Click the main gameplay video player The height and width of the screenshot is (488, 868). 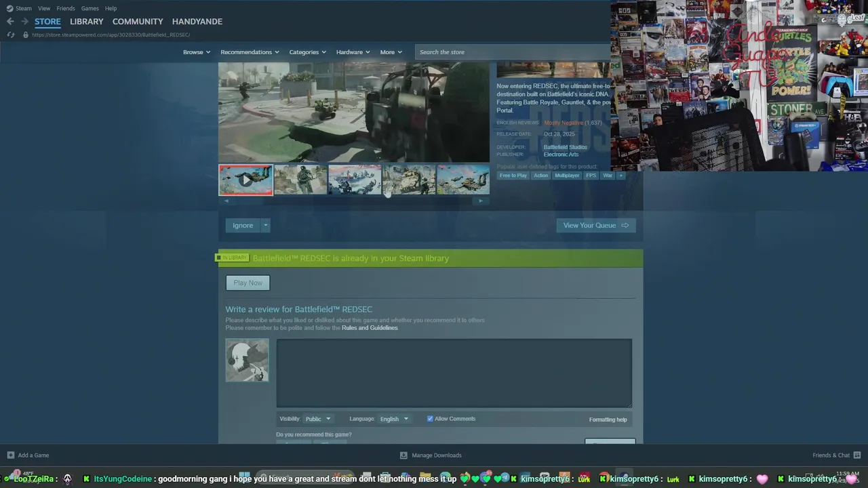coord(353,113)
